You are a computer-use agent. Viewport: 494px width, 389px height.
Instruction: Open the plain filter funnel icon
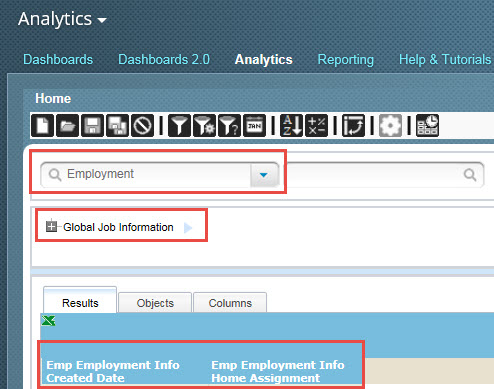[179, 126]
